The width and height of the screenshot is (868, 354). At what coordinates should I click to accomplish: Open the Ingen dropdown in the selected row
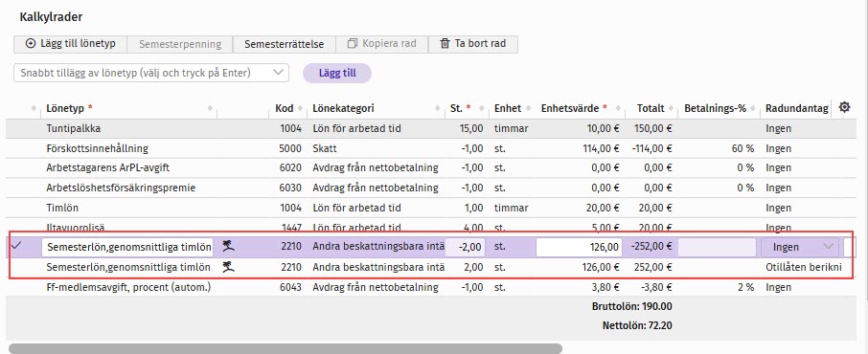pyautogui.click(x=799, y=247)
